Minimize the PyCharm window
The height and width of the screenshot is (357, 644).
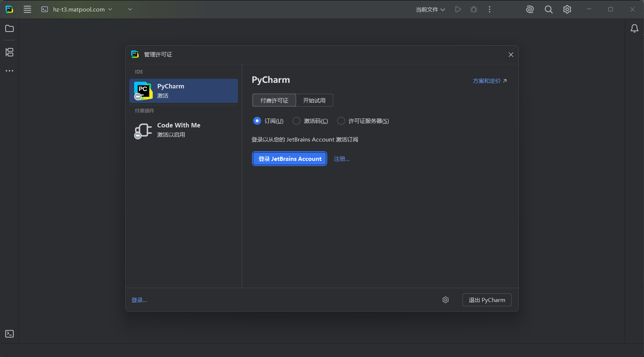[x=589, y=9]
